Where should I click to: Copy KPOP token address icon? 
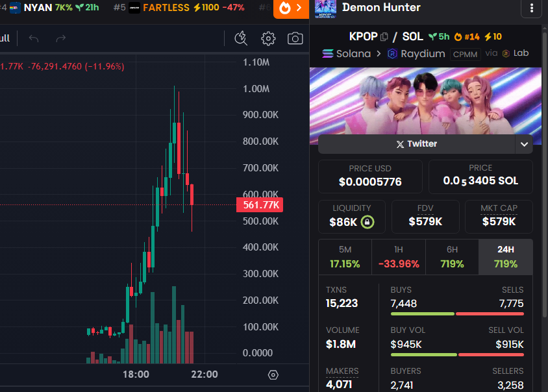[384, 37]
